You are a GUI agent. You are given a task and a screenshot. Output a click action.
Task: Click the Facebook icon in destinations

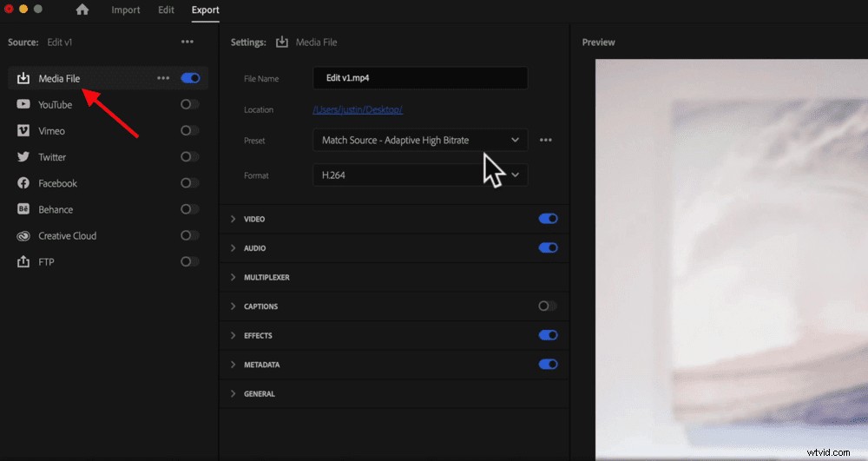pos(23,182)
